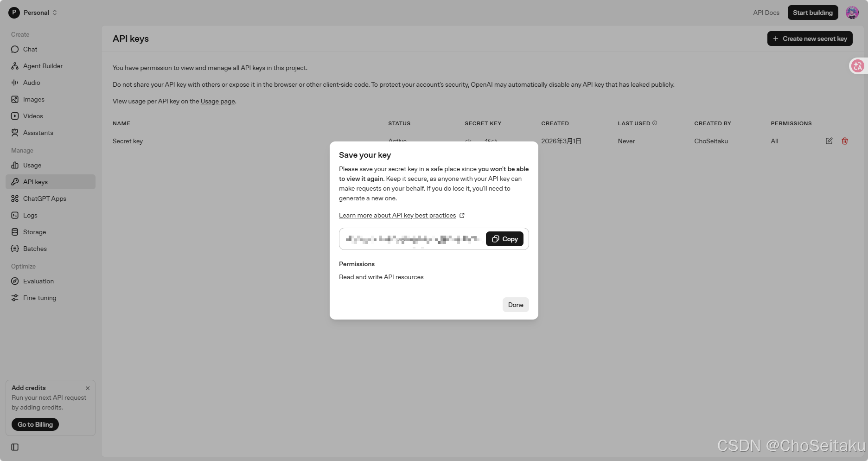Open the Images section icon

pos(15,99)
